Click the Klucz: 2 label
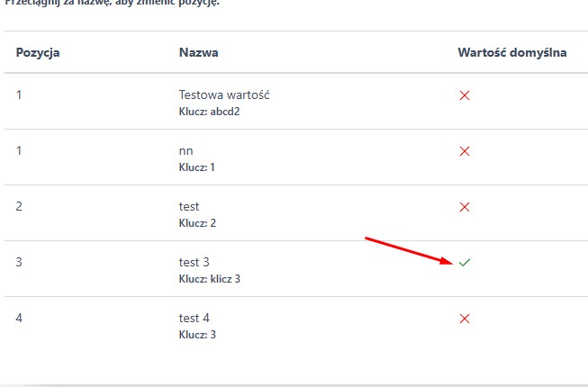Screen dimensions: 588x387 coord(197,223)
